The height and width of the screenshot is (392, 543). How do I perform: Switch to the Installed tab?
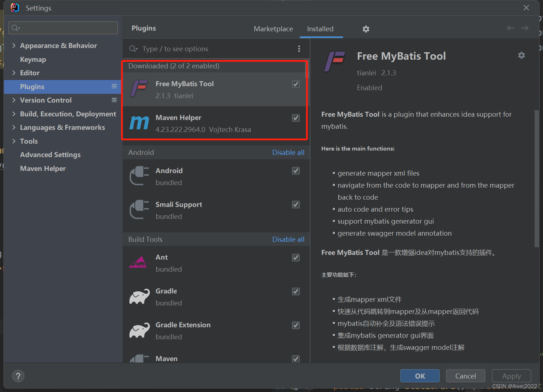click(x=320, y=29)
